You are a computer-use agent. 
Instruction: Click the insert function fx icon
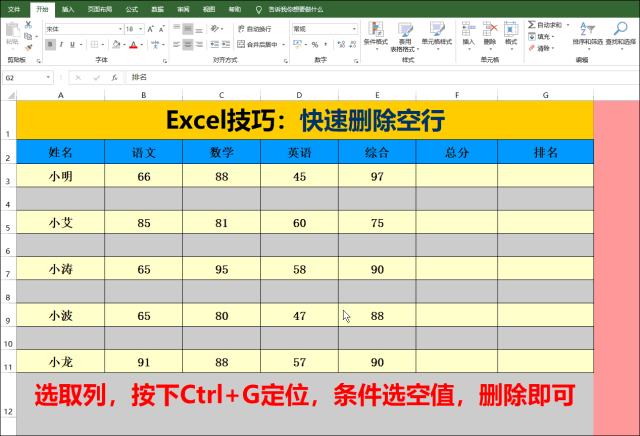(x=115, y=78)
